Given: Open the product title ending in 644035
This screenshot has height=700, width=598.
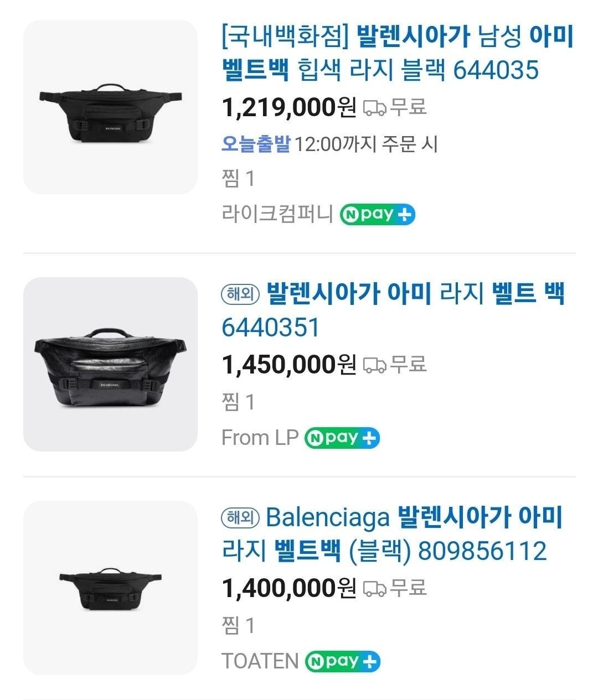Looking at the screenshot, I should (x=396, y=53).
